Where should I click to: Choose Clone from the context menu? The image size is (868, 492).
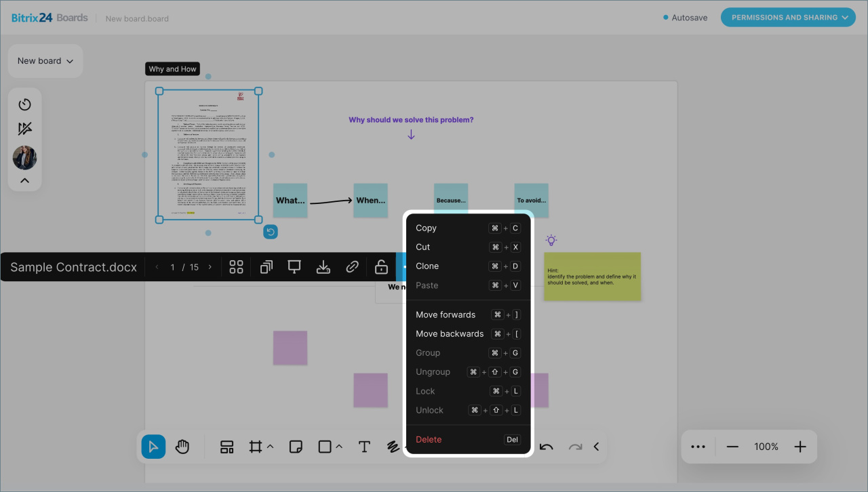point(427,266)
